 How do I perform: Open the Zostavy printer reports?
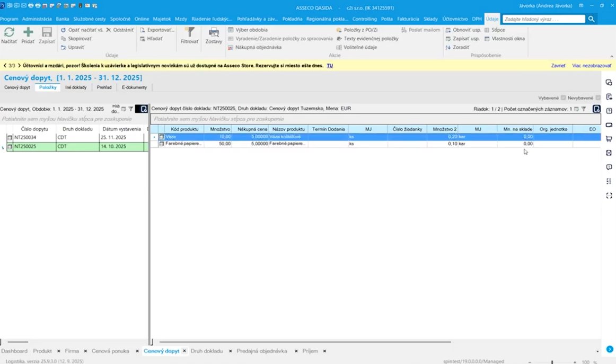214,35
